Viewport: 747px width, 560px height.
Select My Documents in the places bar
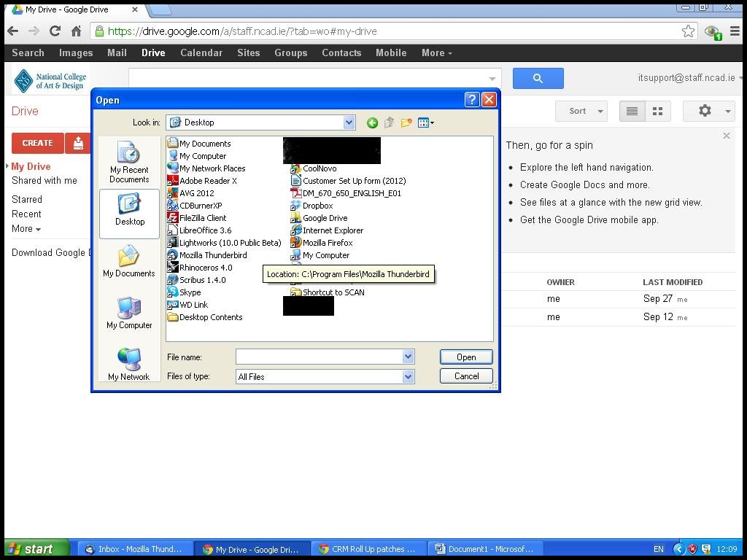pyautogui.click(x=129, y=261)
